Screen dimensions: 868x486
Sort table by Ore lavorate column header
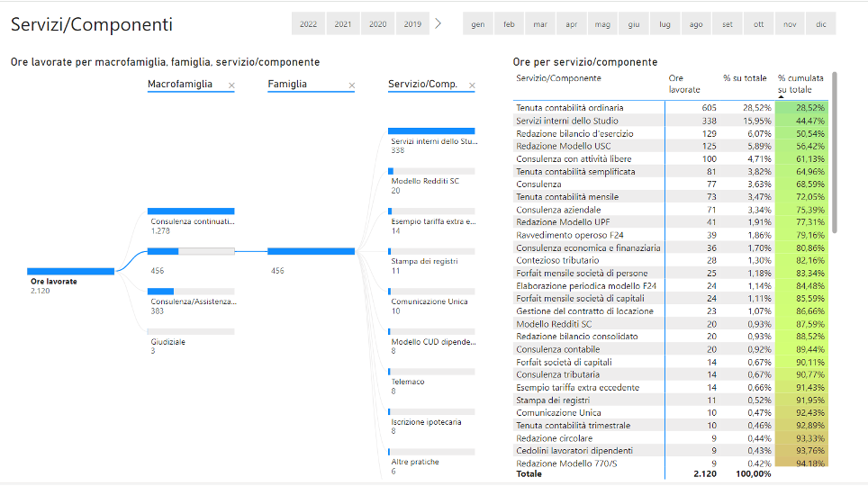(x=683, y=84)
